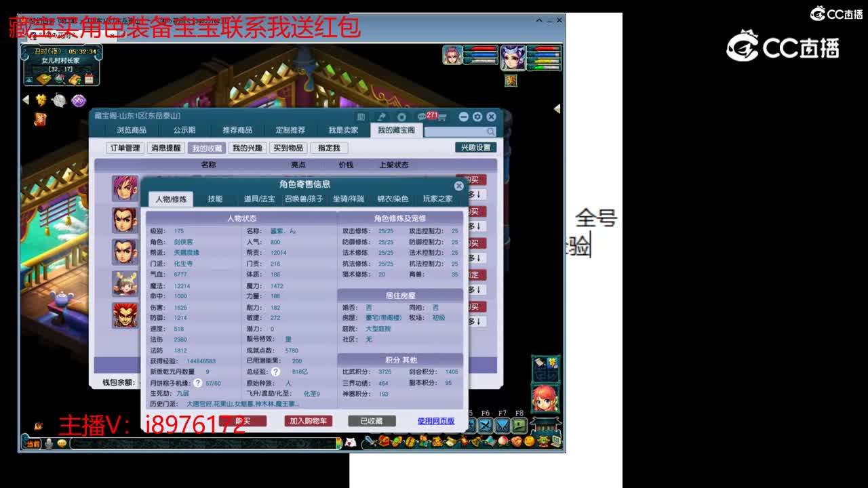Click the search magnifier icon
Image resolution: width=868 pixels, height=488 pixels.
point(490,131)
